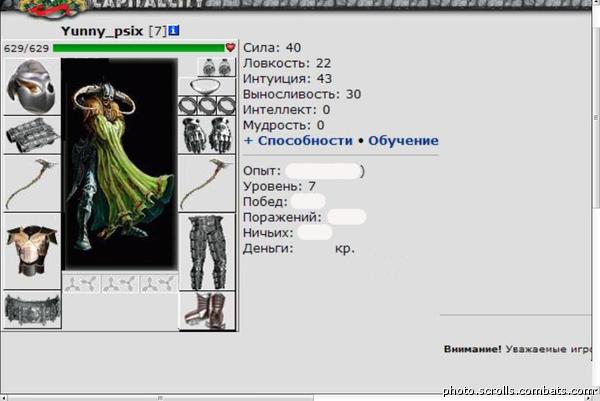This screenshot has height=401, width=600.
Task: Click the Интеллект: 0 stat
Action: pyautogui.click(x=286, y=110)
